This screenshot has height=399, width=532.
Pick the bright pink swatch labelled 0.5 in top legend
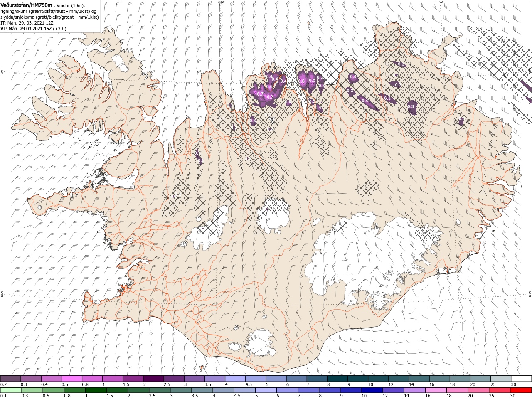click(x=72, y=379)
